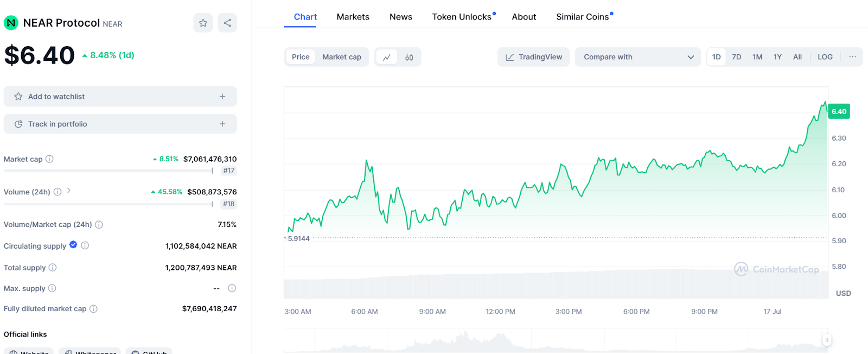Switch to candlestick chart icon
868x354 pixels.
[409, 57]
